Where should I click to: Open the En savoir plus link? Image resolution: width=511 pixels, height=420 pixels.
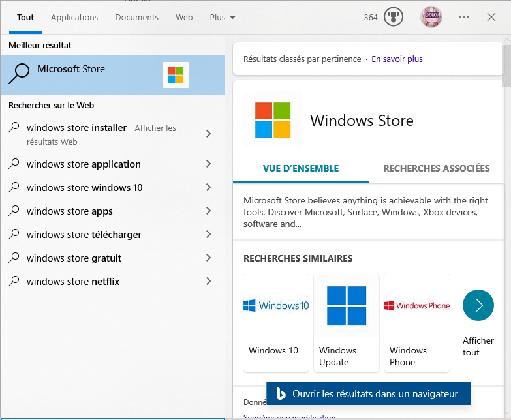[x=397, y=59]
